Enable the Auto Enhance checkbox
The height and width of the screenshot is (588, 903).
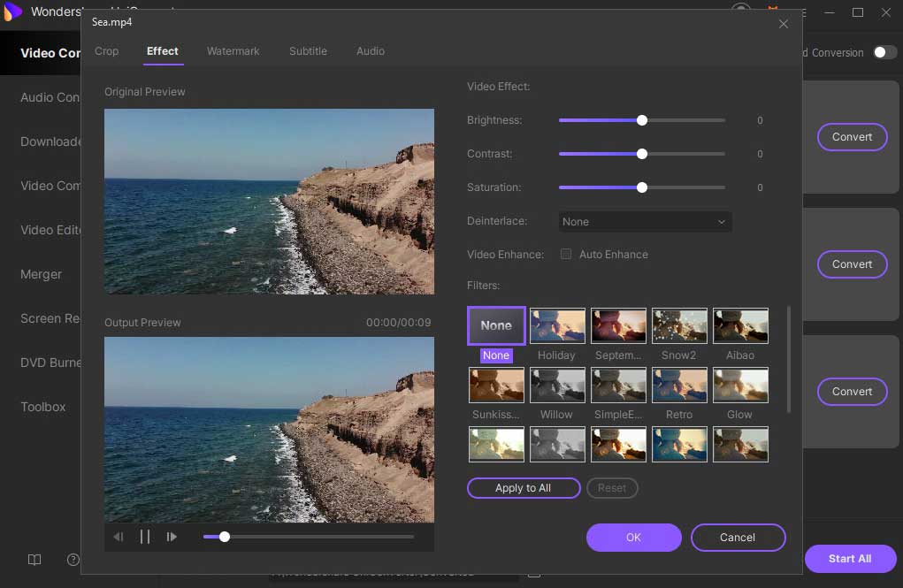click(566, 255)
